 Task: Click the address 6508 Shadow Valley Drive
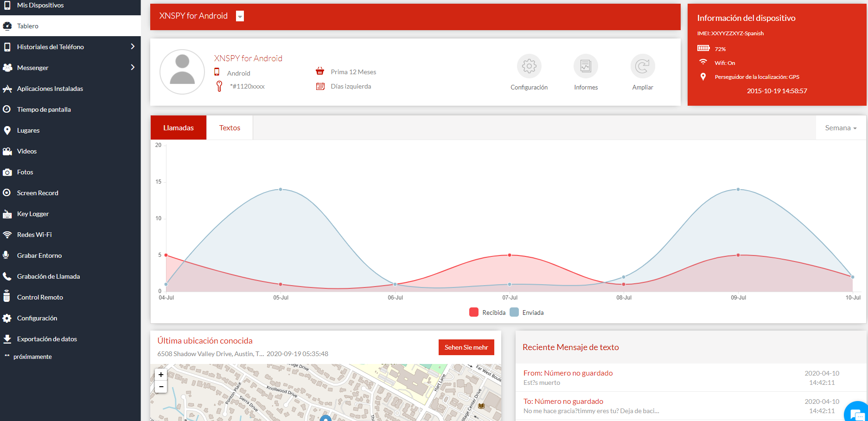pos(211,354)
